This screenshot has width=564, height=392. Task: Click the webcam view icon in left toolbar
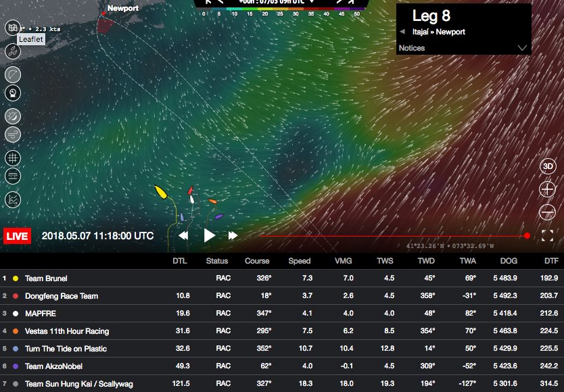coord(13,93)
